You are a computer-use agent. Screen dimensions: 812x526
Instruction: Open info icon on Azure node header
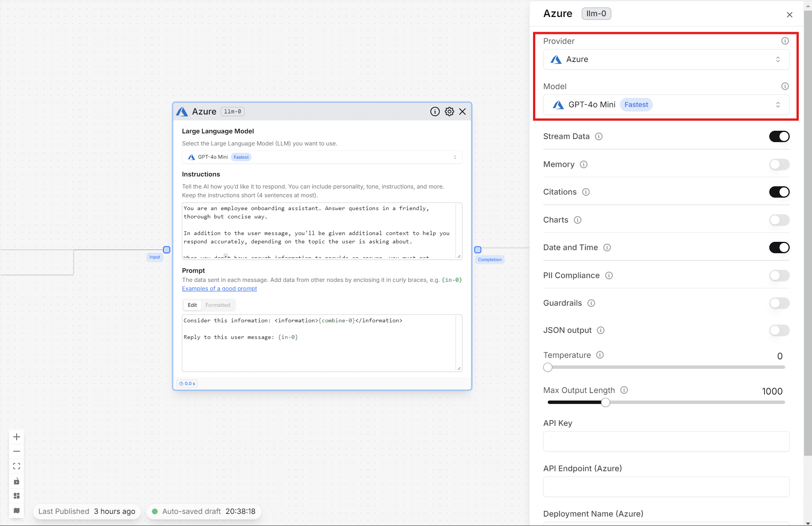(435, 111)
